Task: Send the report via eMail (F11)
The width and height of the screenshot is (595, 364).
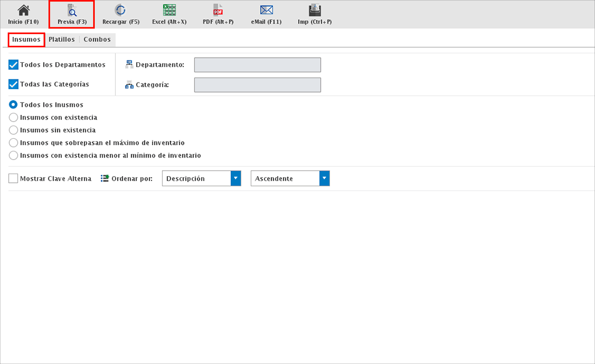Action: pyautogui.click(x=267, y=10)
